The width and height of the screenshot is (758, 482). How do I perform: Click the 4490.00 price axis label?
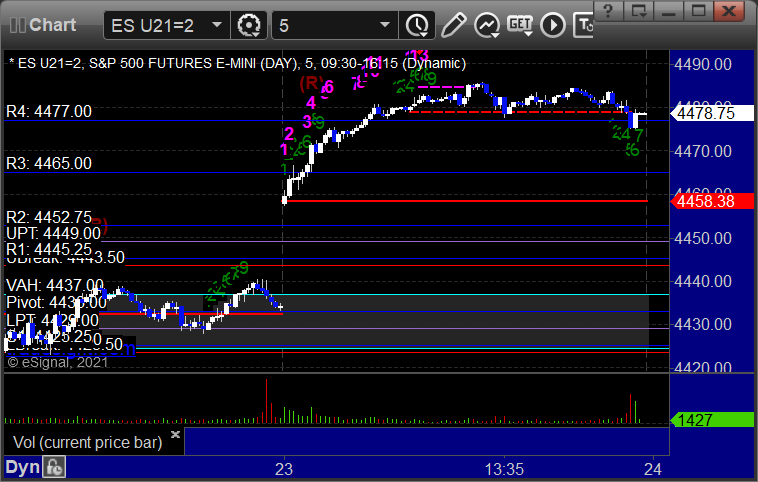click(703, 64)
